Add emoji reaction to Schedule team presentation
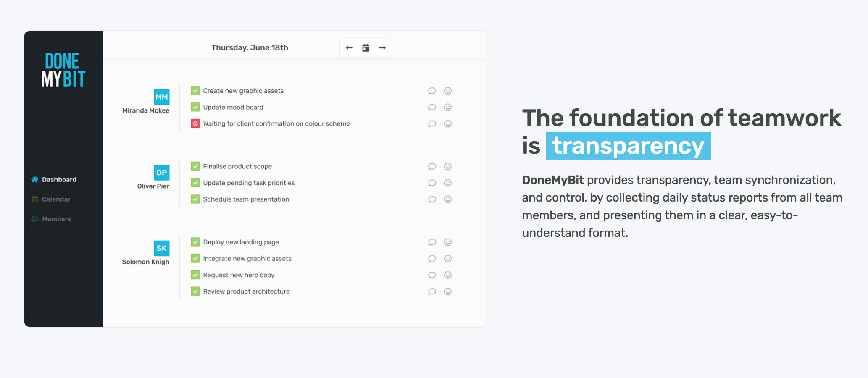This screenshot has width=868, height=378. 448,199
